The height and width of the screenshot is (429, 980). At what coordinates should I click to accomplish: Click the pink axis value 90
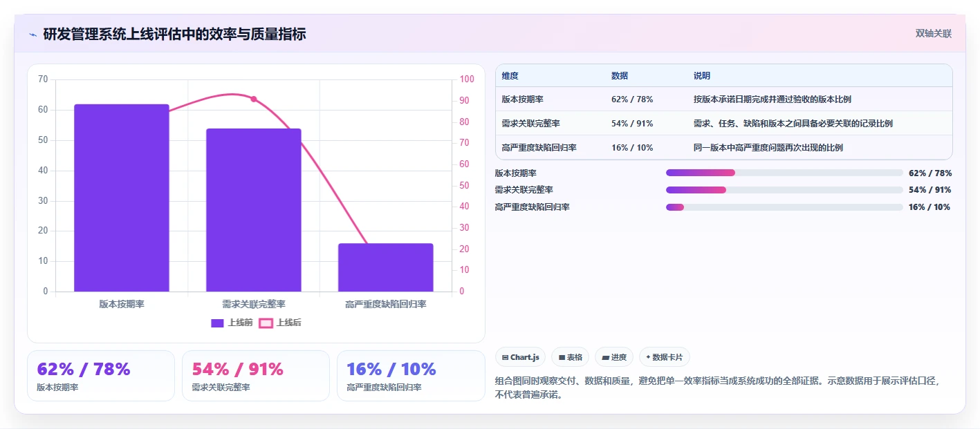[464, 101]
